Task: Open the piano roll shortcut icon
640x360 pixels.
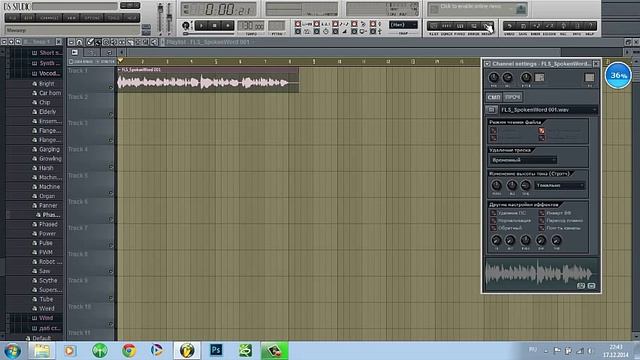Action: pos(460,26)
